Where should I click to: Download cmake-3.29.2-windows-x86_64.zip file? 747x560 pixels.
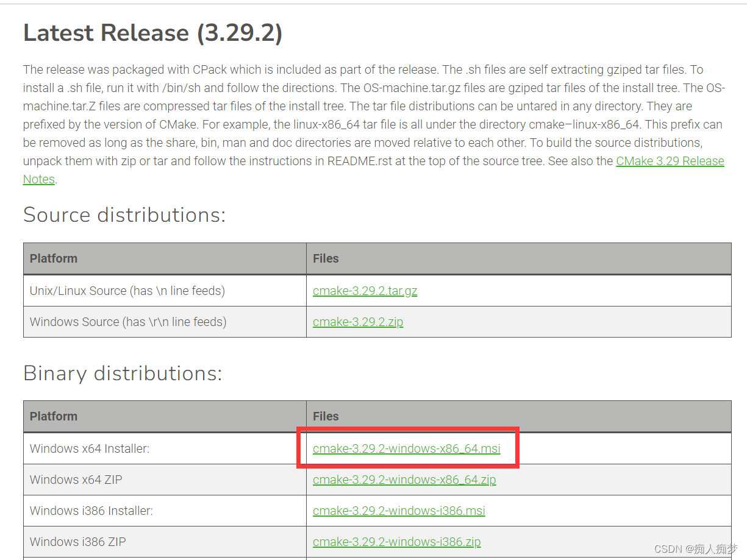[404, 480]
